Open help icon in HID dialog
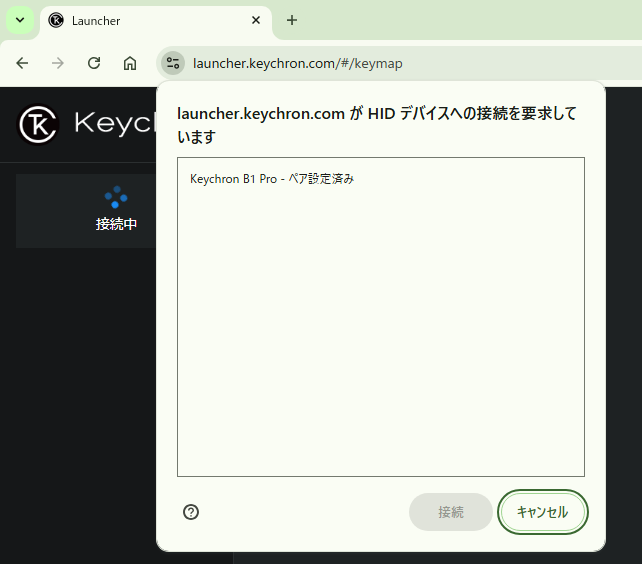 coord(191,512)
